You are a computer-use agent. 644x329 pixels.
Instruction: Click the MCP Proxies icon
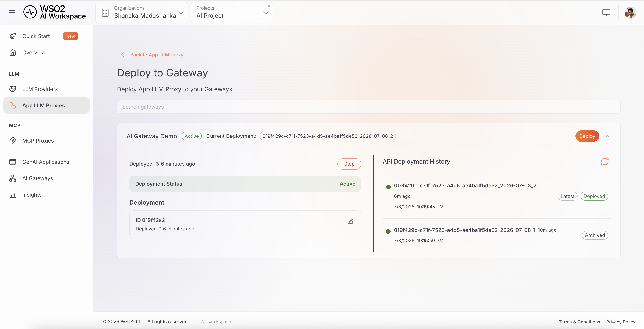coord(13,141)
